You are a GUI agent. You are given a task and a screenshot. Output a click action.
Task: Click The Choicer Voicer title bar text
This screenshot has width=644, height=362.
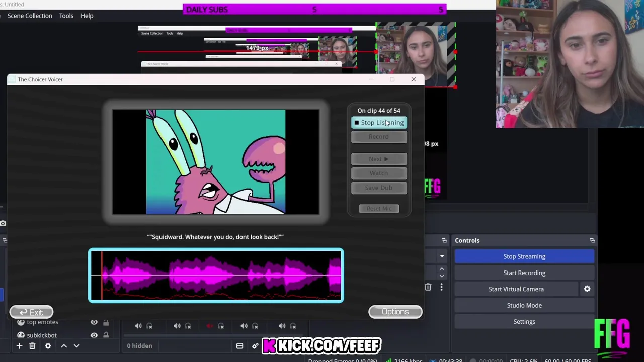click(40, 79)
